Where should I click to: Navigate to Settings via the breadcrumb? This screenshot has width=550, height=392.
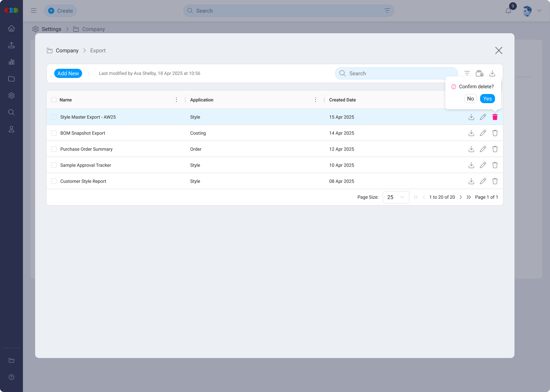[x=52, y=29]
